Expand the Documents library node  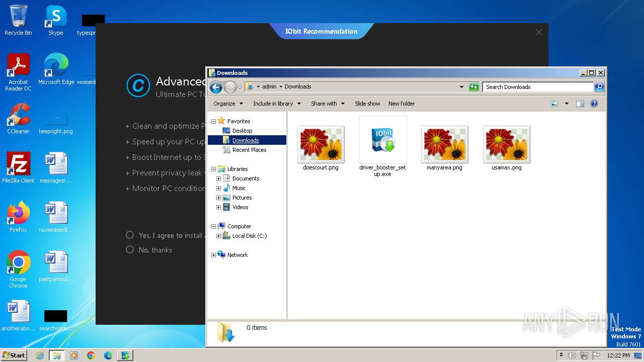point(218,178)
